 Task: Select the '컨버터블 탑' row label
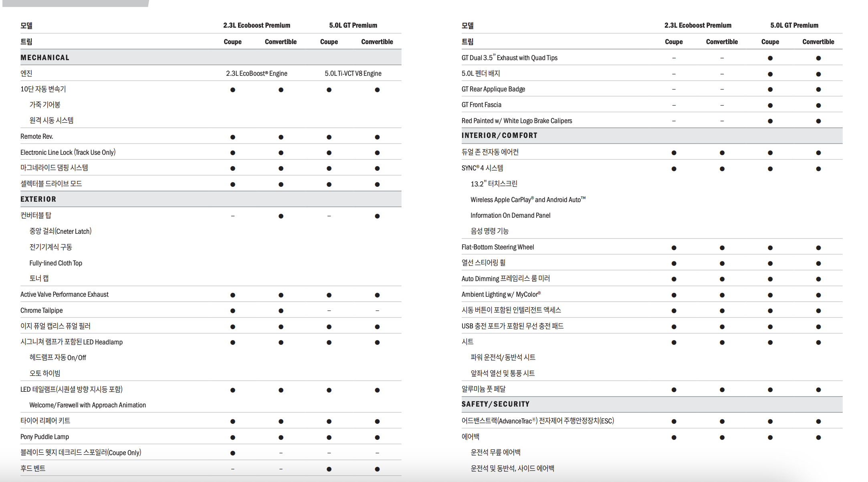click(36, 215)
